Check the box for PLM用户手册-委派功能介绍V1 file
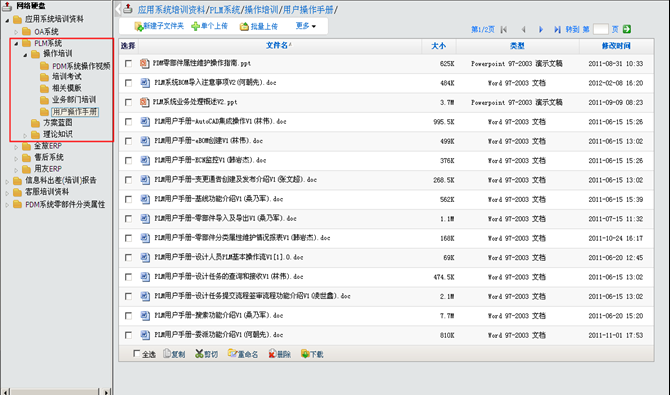The width and height of the screenshot is (670, 395). pos(128,335)
